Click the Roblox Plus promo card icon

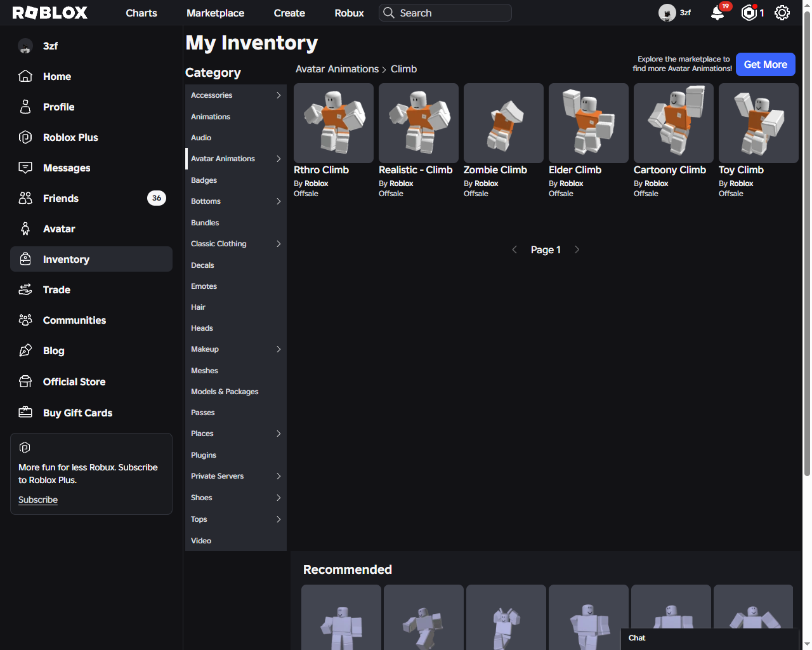pos(25,448)
